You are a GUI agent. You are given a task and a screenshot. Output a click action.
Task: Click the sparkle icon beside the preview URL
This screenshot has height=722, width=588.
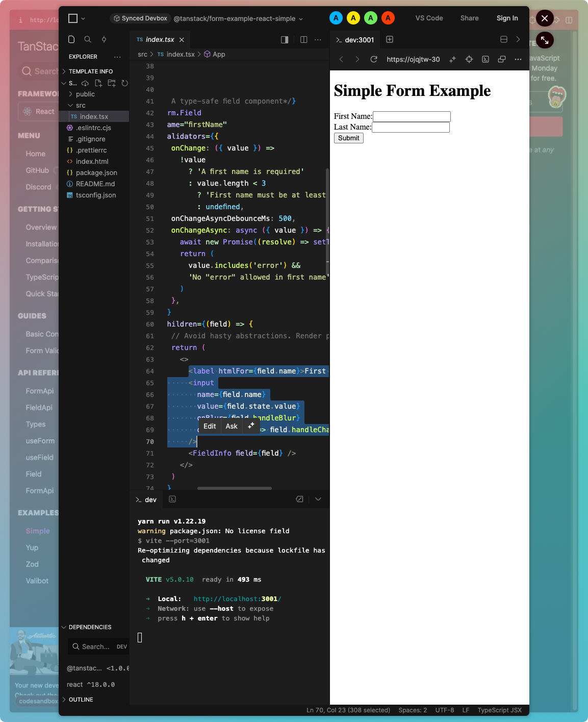452,59
